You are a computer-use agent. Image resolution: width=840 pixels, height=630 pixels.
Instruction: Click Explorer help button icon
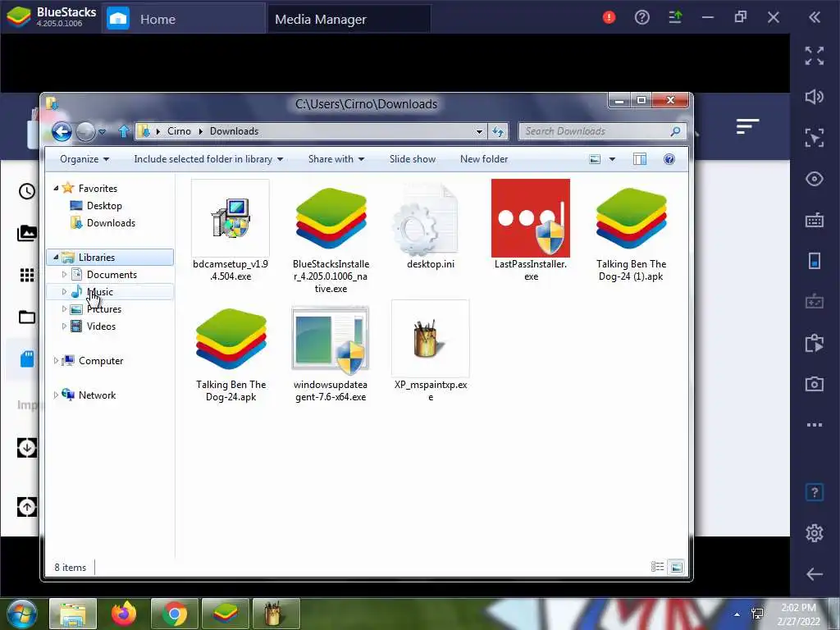click(x=669, y=159)
